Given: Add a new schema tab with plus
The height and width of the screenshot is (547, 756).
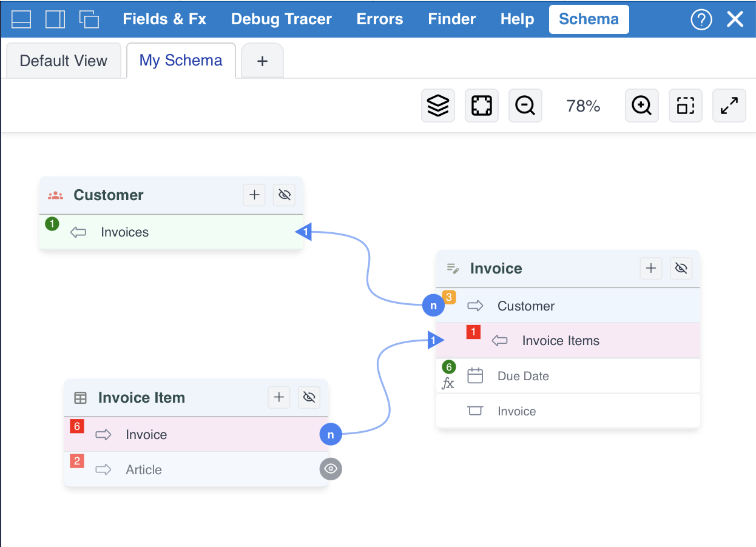Looking at the screenshot, I should tap(262, 61).
